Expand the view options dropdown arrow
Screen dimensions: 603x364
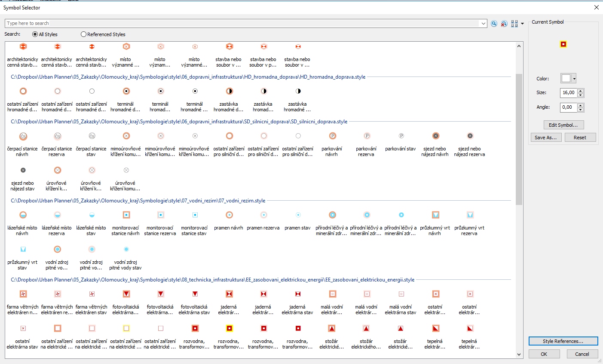[522, 24]
